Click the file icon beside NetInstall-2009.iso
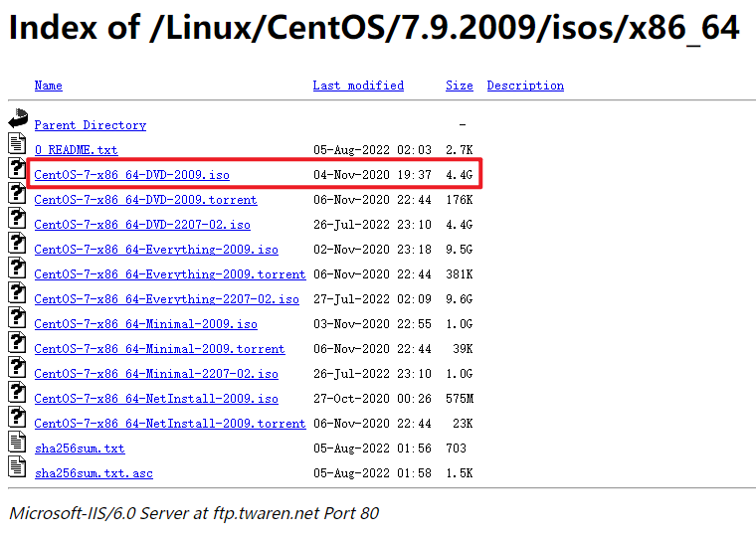Image resolution: width=756 pixels, height=540 pixels. pos(17,392)
